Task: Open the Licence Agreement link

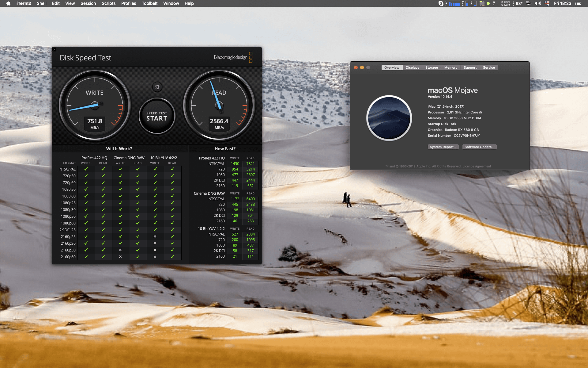Action: point(477,167)
